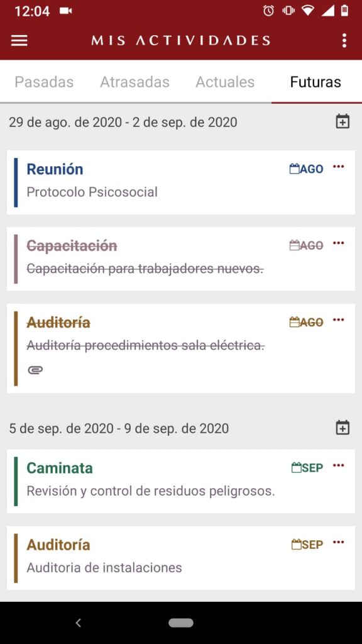Image resolution: width=362 pixels, height=644 pixels.
Task: Open Caminata residuos peligrosos activity
Action: click(181, 481)
